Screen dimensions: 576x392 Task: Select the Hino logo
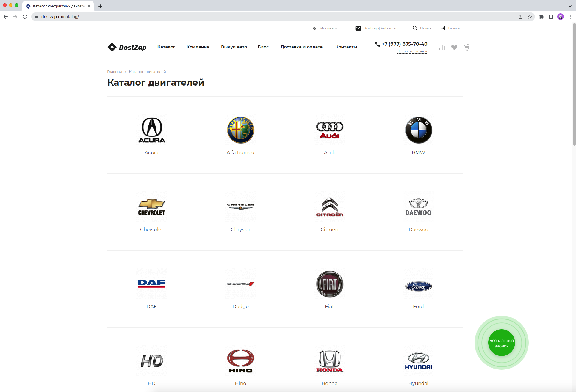(240, 361)
